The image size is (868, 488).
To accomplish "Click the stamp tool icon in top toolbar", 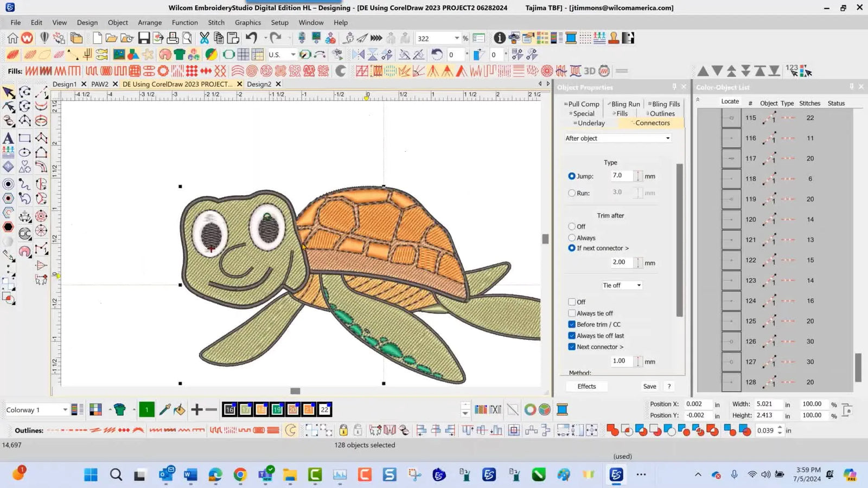I will pyautogui.click(x=614, y=38).
